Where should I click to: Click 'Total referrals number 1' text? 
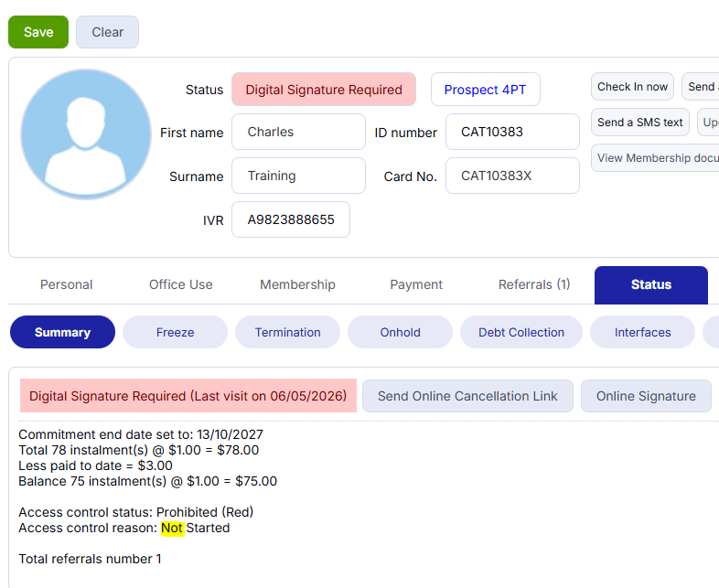[90, 559]
